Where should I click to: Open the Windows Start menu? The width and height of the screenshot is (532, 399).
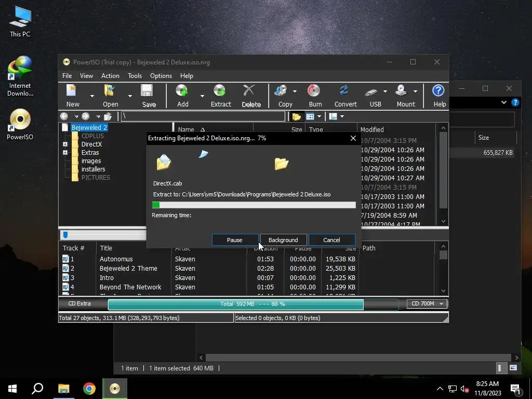tap(12, 389)
